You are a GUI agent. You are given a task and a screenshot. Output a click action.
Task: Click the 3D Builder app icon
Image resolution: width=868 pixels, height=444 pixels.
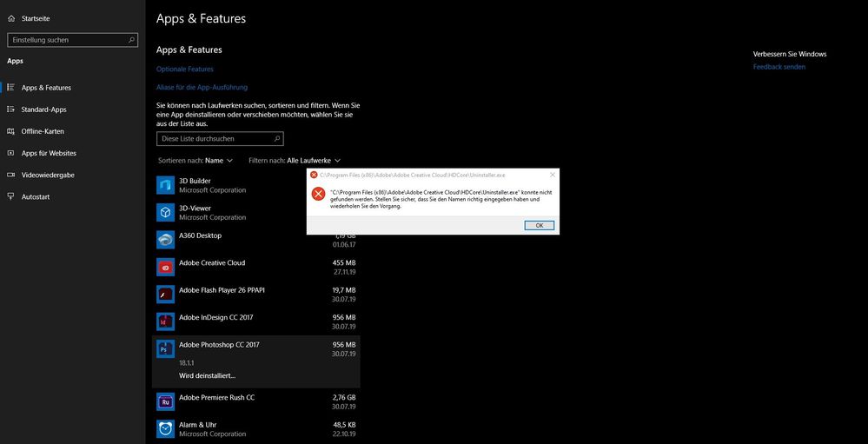coord(165,185)
